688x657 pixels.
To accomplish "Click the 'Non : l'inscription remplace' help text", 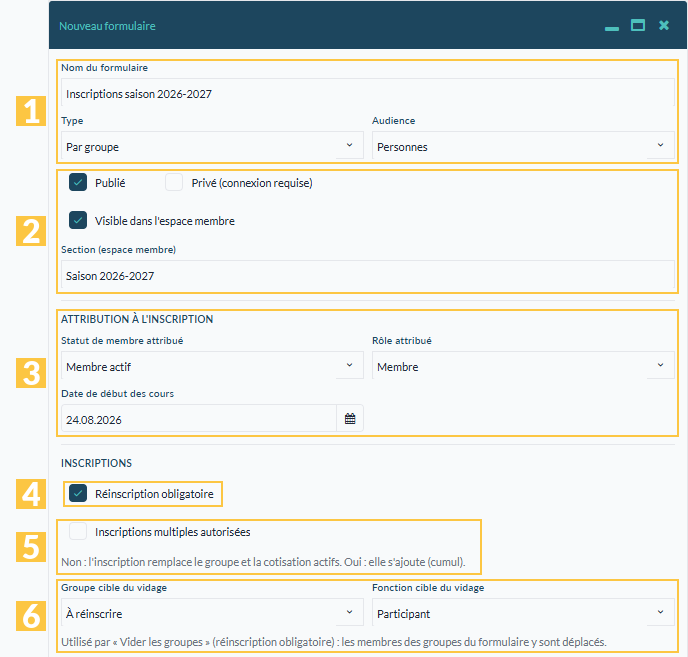I will point(263,562).
